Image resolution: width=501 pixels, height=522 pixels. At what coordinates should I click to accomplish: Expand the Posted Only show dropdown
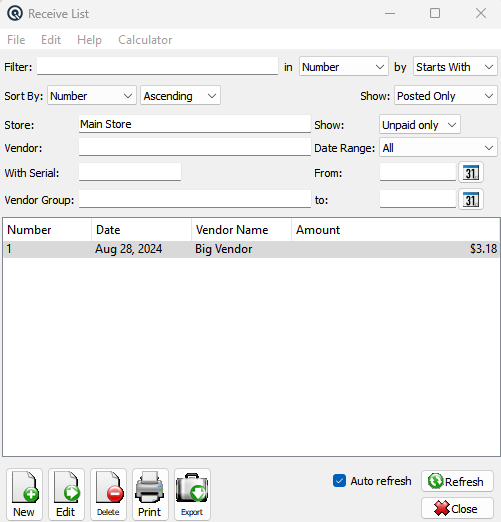pyautogui.click(x=446, y=96)
